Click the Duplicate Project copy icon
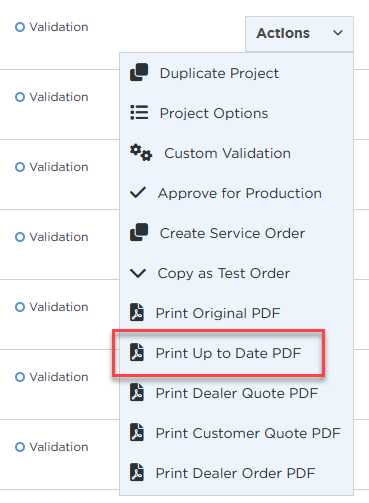 [139, 72]
